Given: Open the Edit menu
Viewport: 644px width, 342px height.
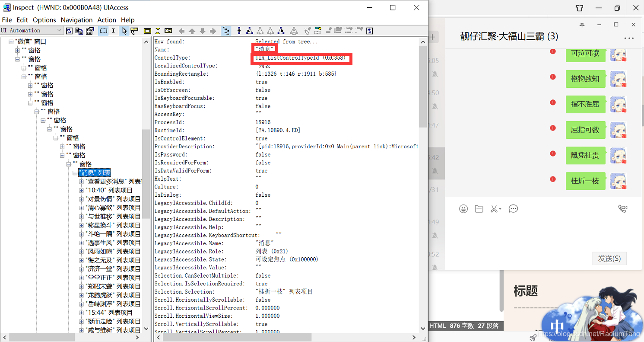Looking at the screenshot, I should (x=22, y=20).
